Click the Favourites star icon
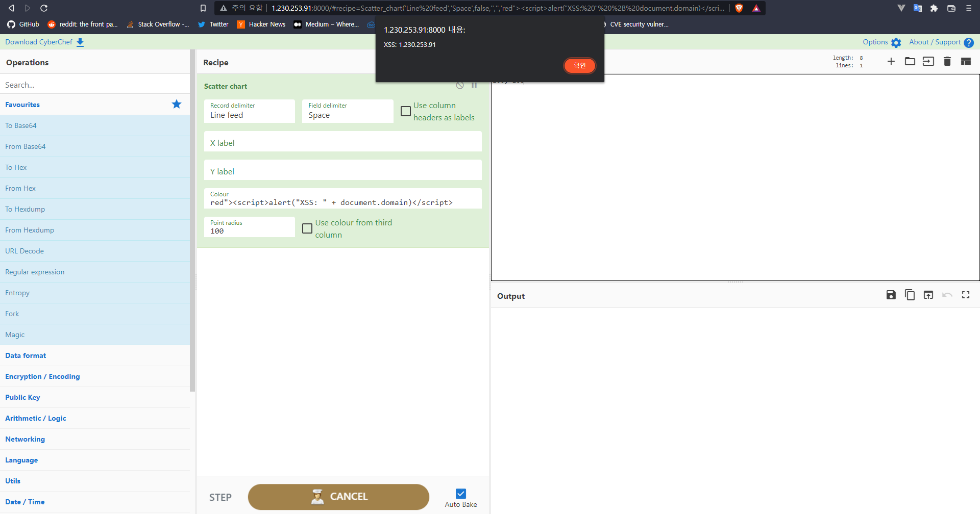This screenshot has width=980, height=514. click(177, 104)
